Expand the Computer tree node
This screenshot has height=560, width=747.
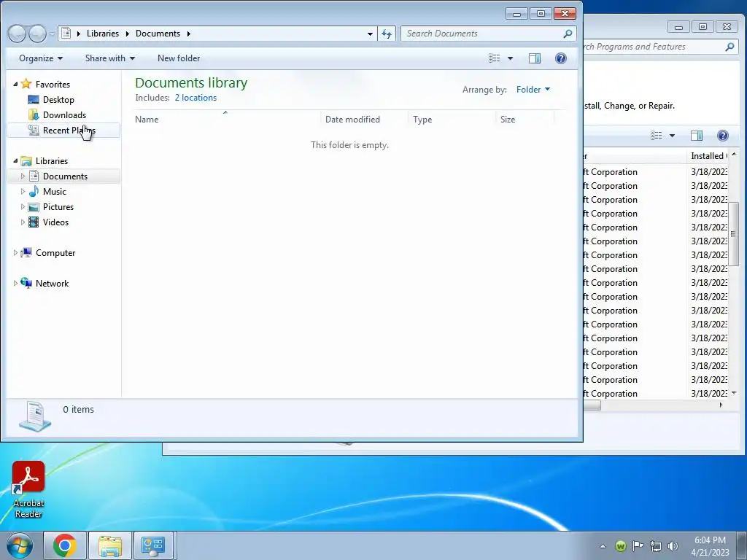[x=15, y=252]
